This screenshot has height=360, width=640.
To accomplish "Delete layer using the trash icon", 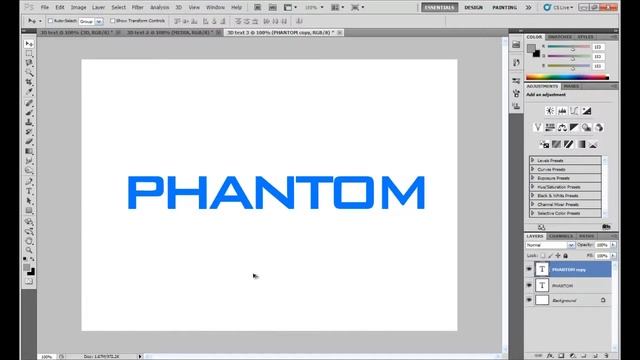I will click(x=606, y=356).
